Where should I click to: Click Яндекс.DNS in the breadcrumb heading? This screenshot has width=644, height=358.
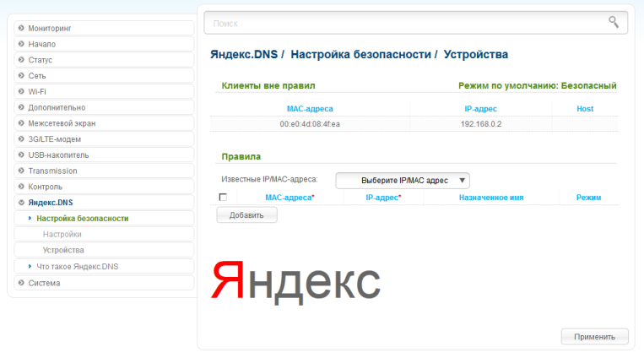[244, 54]
